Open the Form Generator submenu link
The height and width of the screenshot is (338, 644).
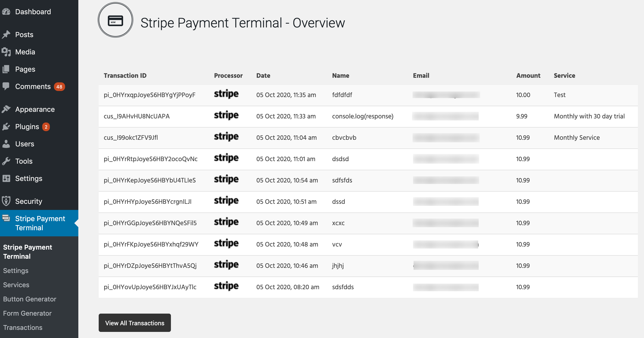(x=27, y=313)
